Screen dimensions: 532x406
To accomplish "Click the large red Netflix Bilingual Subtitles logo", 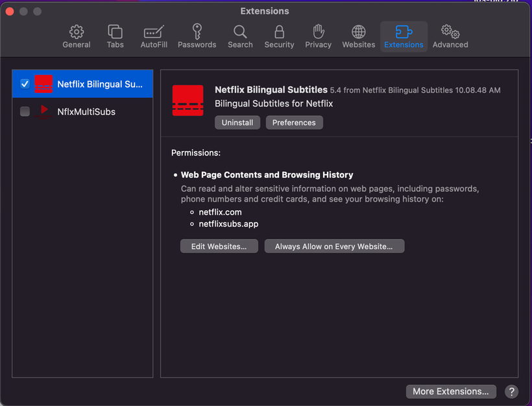I will point(187,101).
